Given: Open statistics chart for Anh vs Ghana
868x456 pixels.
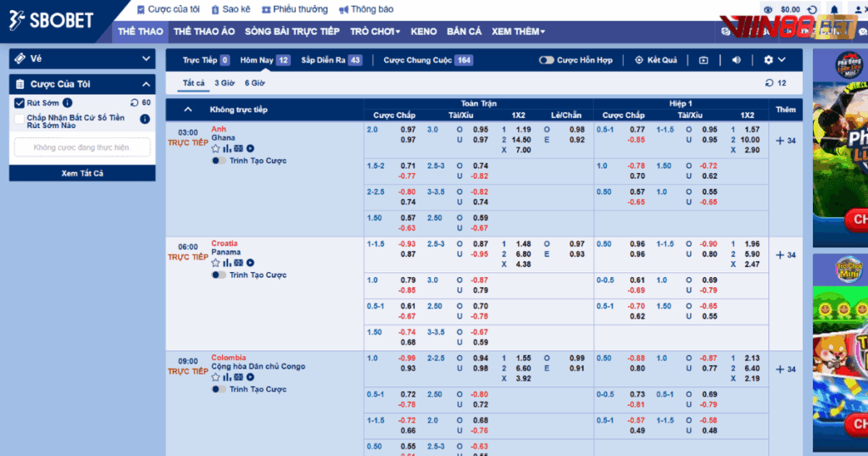Looking at the screenshot, I should click(x=227, y=148).
